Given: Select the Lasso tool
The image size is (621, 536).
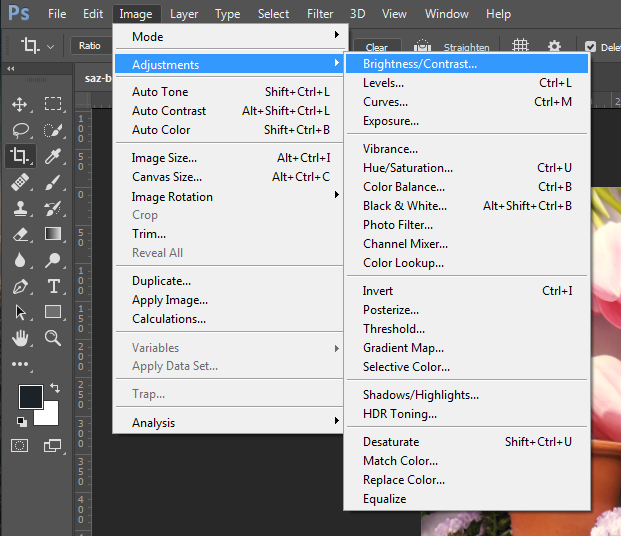Looking at the screenshot, I should [x=20, y=129].
